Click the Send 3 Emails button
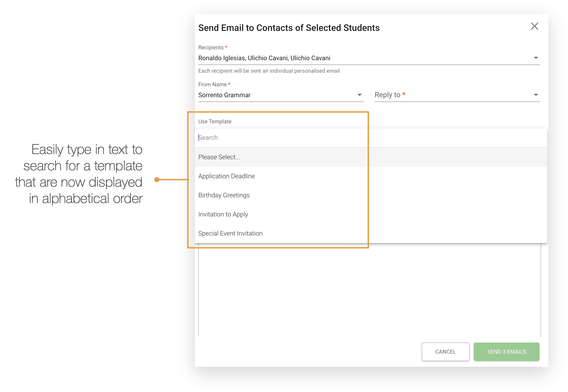Viewport: 568px width, 392px height. [506, 352]
